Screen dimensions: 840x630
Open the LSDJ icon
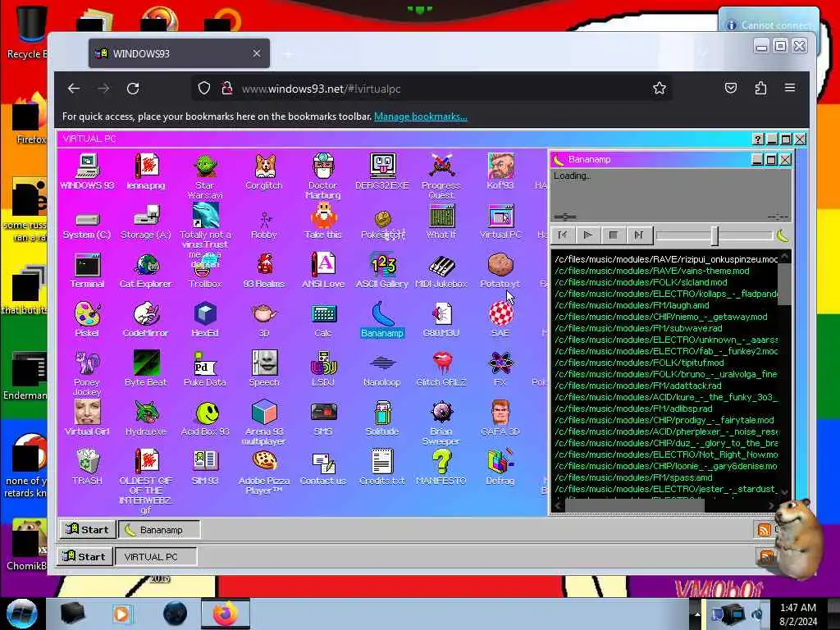point(323,368)
